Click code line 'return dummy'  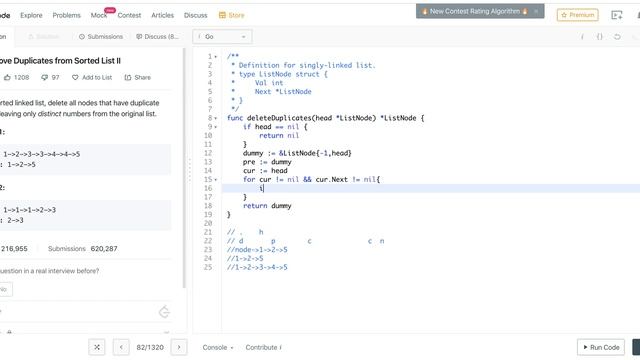pyautogui.click(x=267, y=206)
